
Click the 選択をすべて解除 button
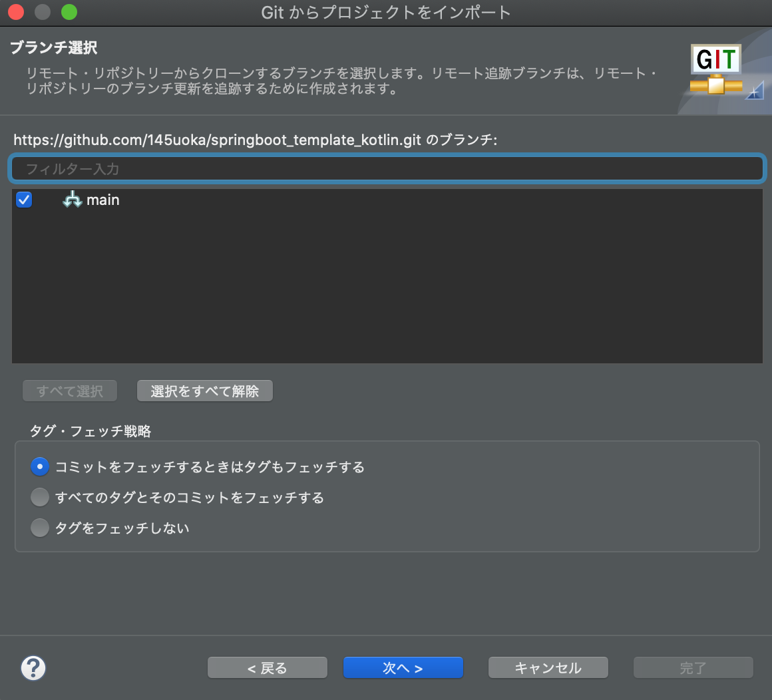click(204, 391)
